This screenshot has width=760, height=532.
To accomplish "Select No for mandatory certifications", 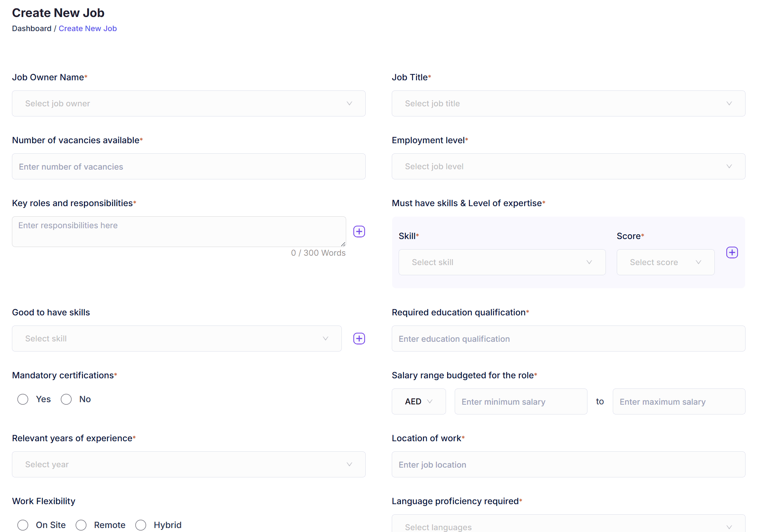I will pyautogui.click(x=66, y=399).
